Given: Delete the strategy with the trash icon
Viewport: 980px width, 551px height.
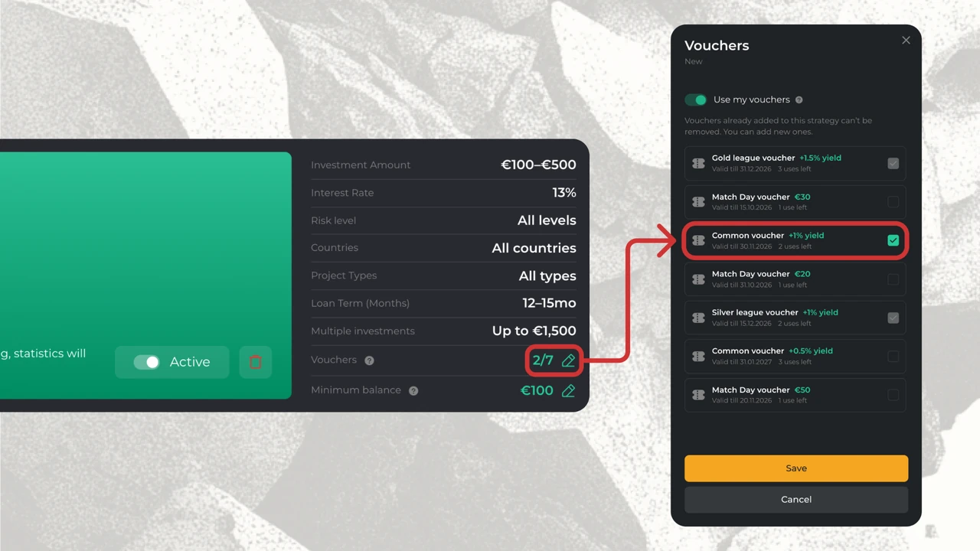Looking at the screenshot, I should 256,362.
